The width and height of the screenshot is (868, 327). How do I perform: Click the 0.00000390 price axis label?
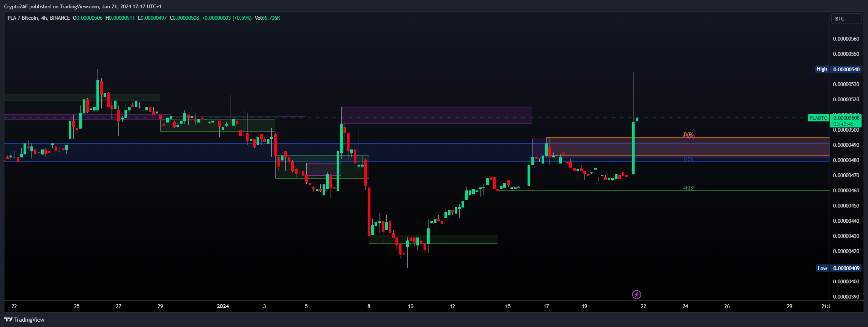click(846, 297)
